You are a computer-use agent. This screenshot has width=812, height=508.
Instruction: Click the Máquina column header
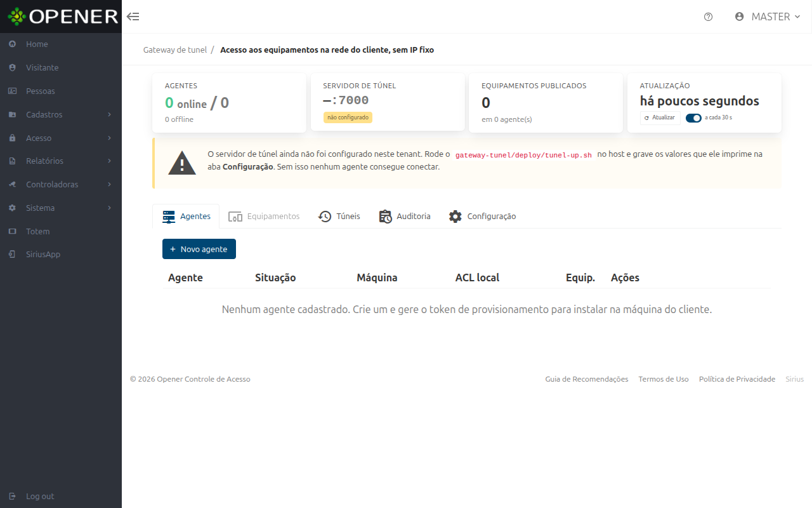click(x=377, y=277)
